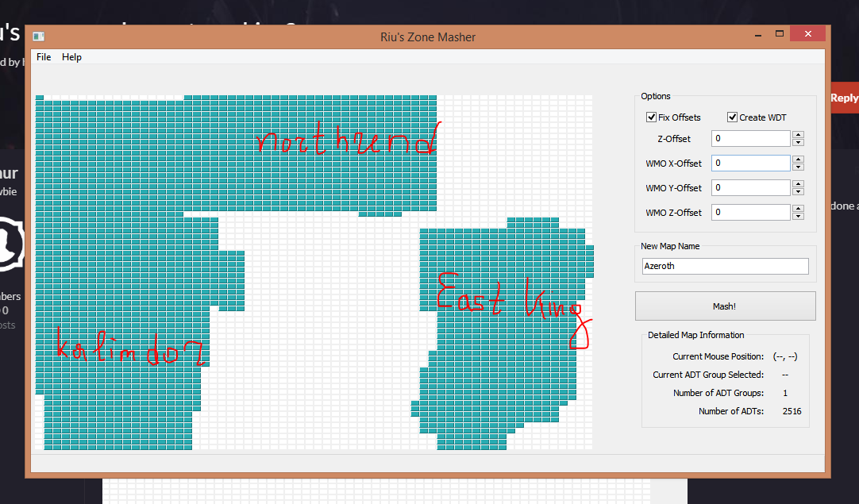Screen dimensions: 859x504
Task: Click the red Reply button behind the window
Action: pyautogui.click(x=844, y=98)
